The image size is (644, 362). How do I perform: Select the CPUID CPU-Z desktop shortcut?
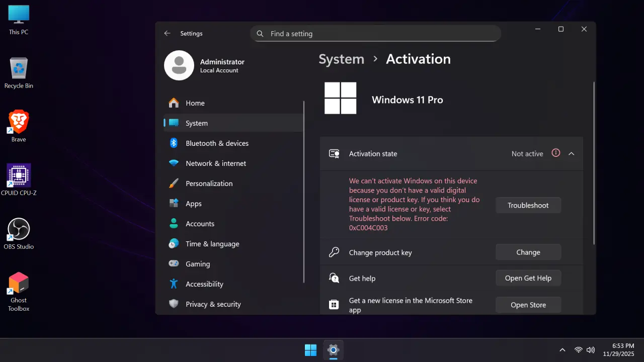(x=19, y=179)
